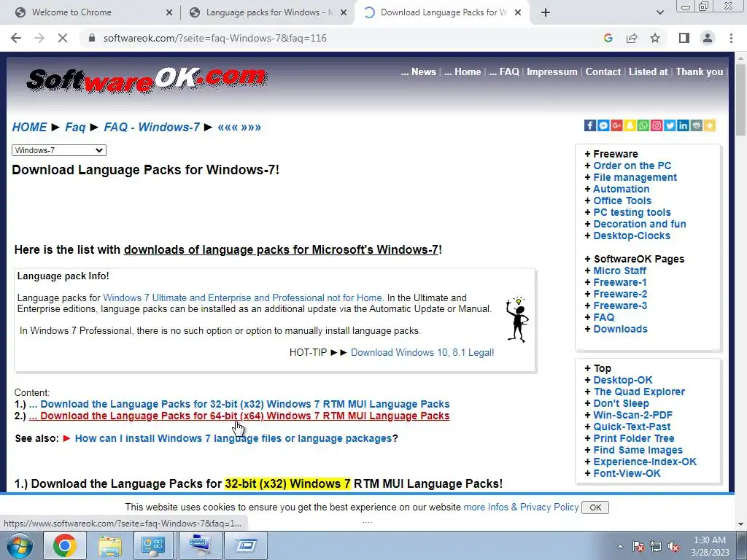The image size is (747, 560).
Task: Click the network tray icon
Action: 656,547
